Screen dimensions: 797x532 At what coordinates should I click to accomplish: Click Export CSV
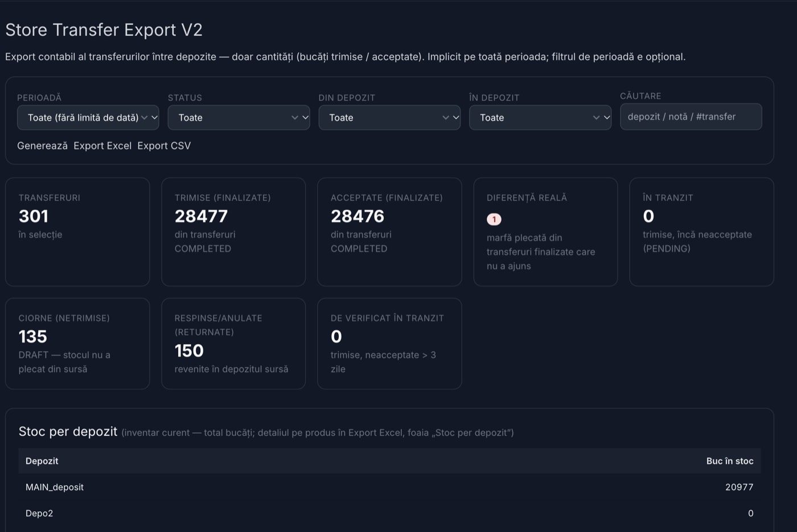pyautogui.click(x=164, y=146)
